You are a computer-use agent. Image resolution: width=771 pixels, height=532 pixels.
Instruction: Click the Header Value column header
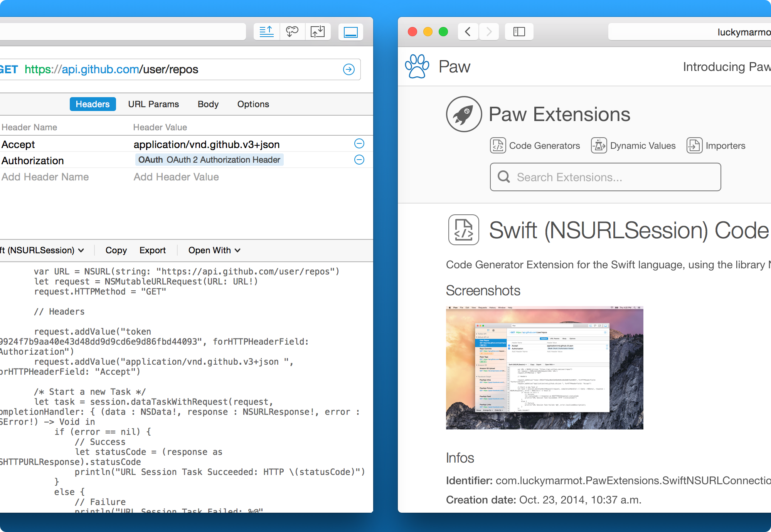coord(160,127)
